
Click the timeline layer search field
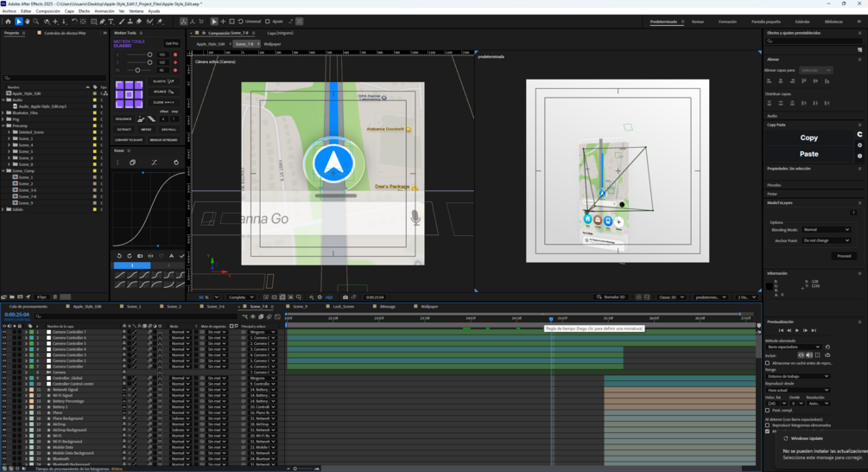[136, 316]
